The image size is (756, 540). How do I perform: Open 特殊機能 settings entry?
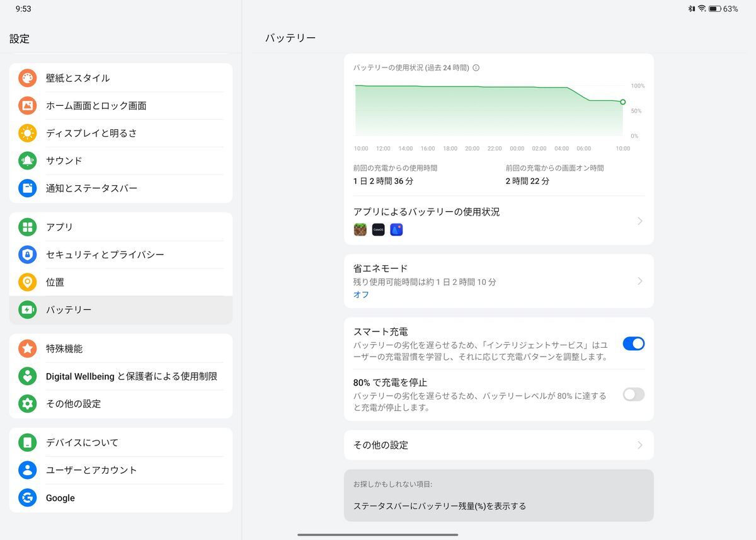[121, 348]
